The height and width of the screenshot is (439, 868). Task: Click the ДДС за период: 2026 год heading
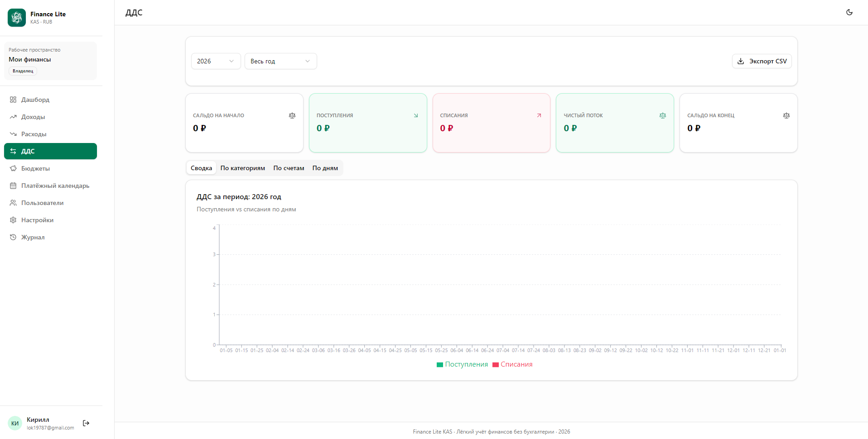coord(239,197)
